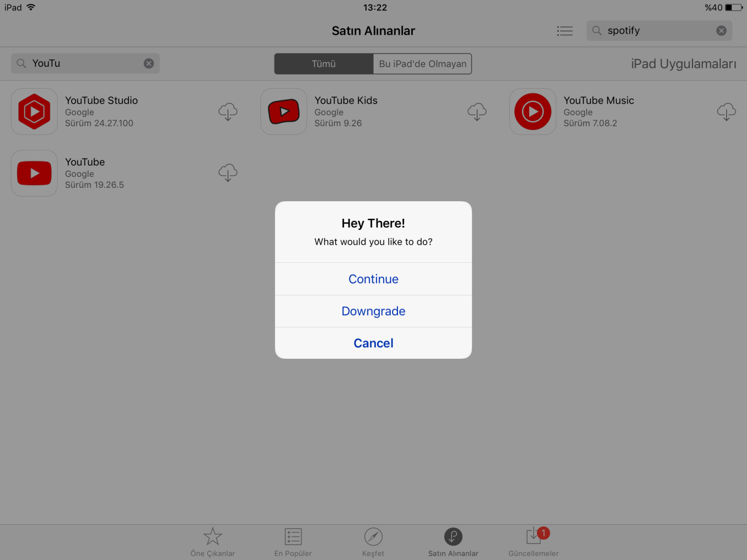The image size is (747, 560).
Task: Select the YouTube Kids title text
Action: [x=346, y=101]
